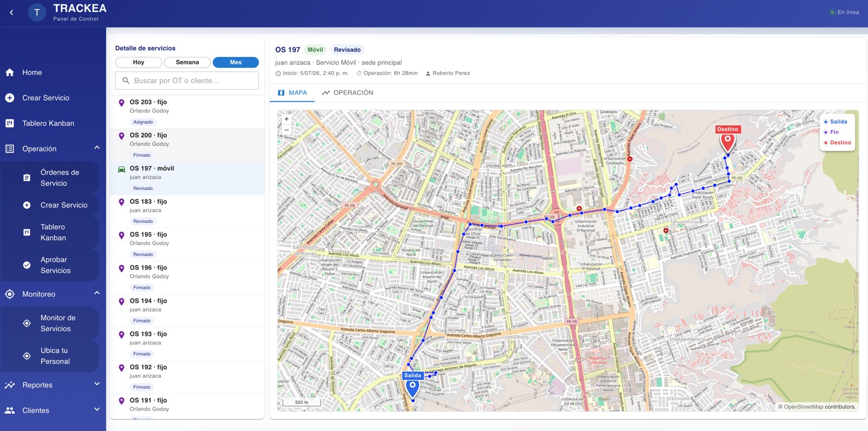This screenshot has width=868, height=431.
Task: Select the Semana filter
Action: [x=187, y=62]
